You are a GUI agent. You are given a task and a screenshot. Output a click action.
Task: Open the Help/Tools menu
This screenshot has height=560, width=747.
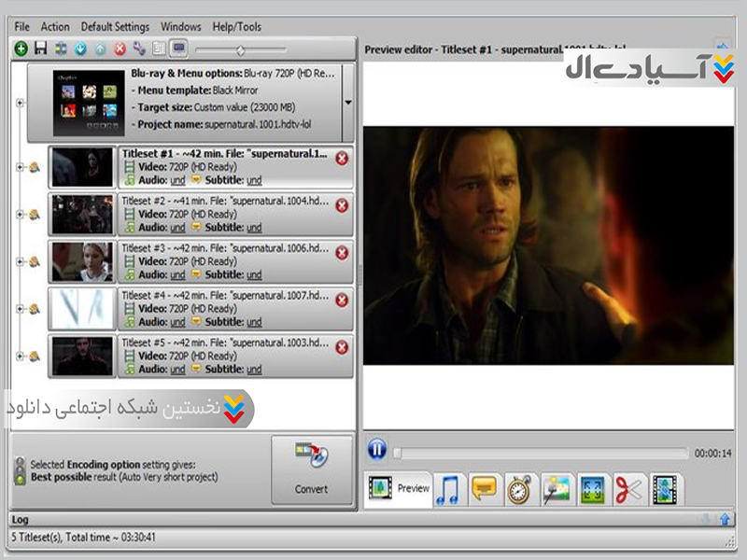tap(237, 27)
